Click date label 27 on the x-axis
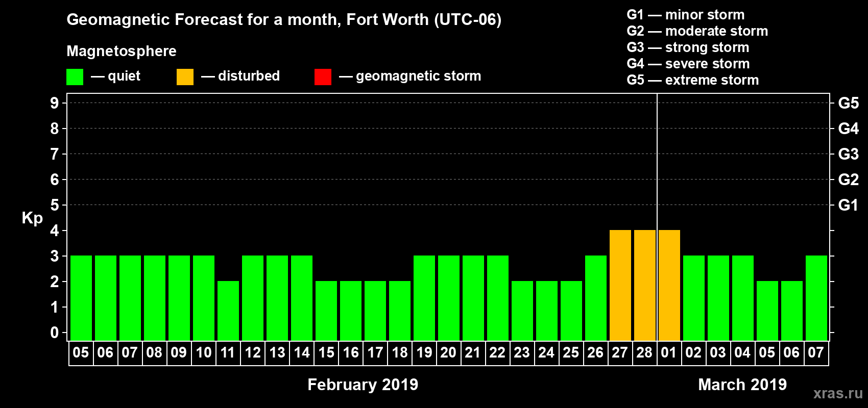Image resolution: width=868 pixels, height=408 pixels. [x=620, y=352]
